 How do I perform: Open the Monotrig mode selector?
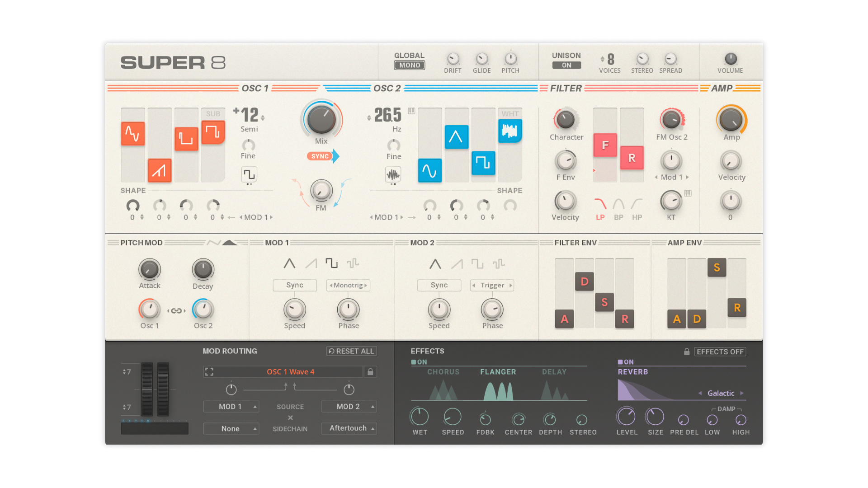(348, 285)
